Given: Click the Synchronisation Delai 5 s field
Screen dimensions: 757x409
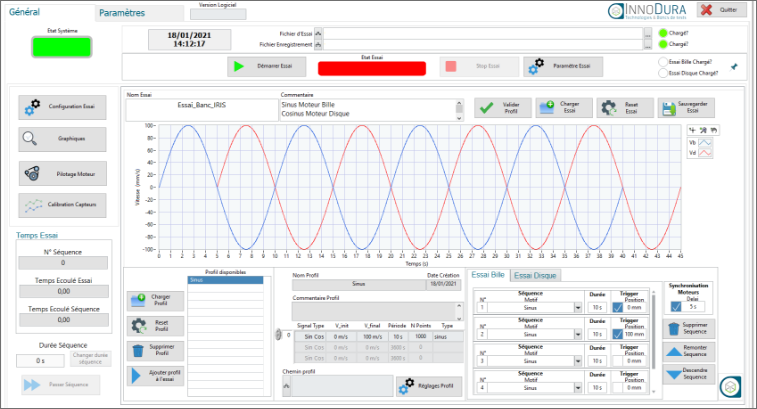Looking at the screenshot, I should point(693,307).
